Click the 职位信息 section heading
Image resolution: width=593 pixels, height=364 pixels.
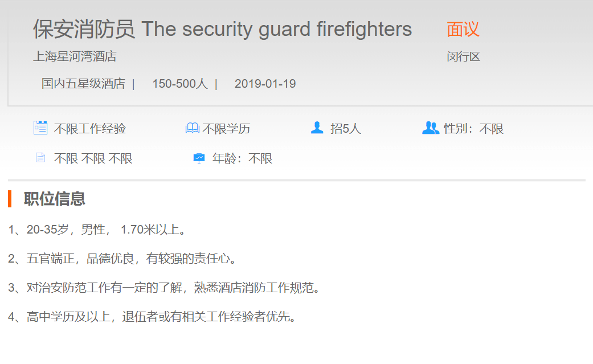coord(55,199)
